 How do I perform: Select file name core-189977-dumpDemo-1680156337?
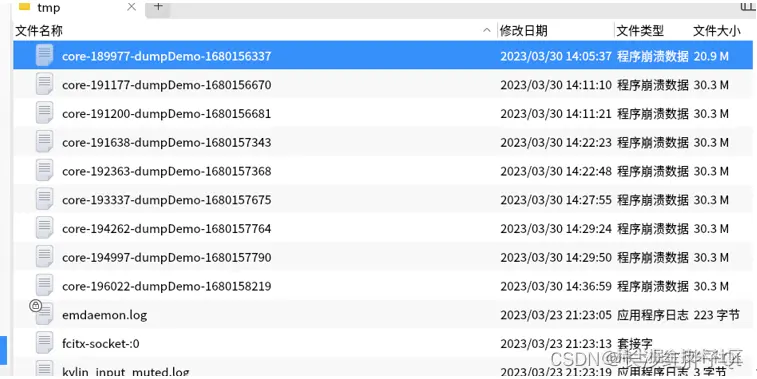click(167, 56)
